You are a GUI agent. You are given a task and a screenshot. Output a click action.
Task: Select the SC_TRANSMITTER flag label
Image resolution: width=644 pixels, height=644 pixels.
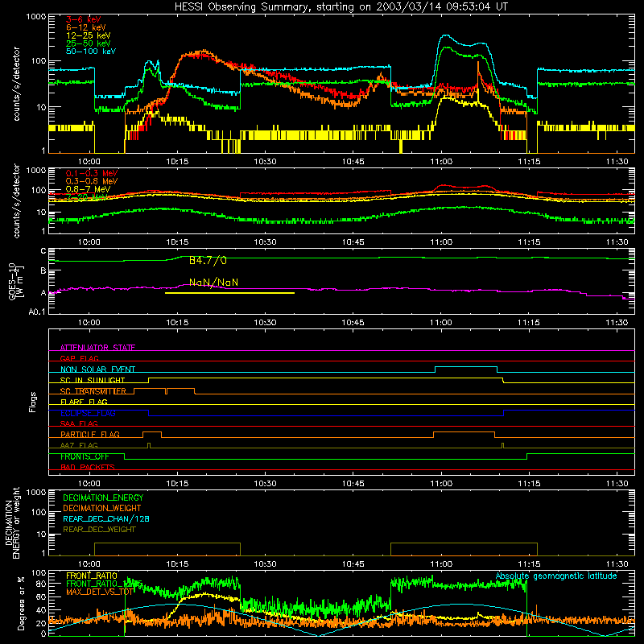(93, 391)
